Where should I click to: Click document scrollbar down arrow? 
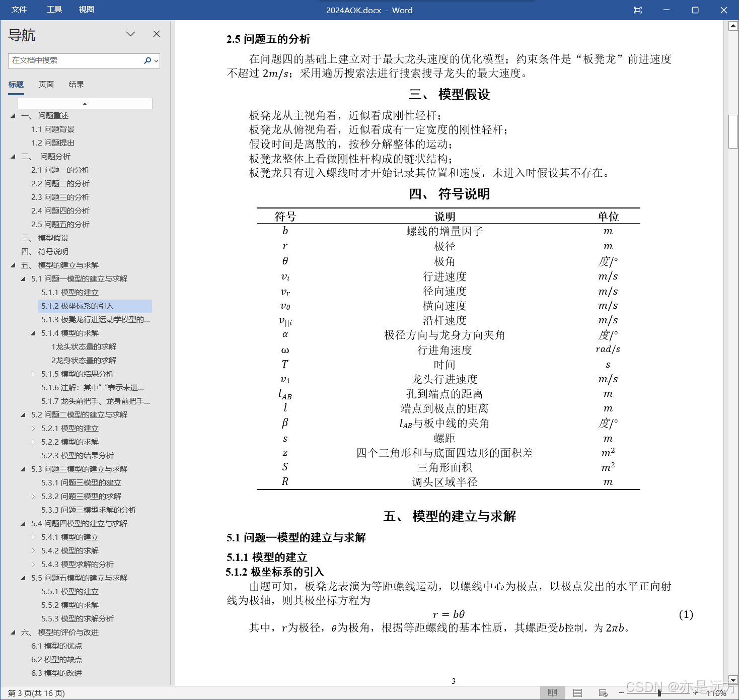tap(733, 679)
